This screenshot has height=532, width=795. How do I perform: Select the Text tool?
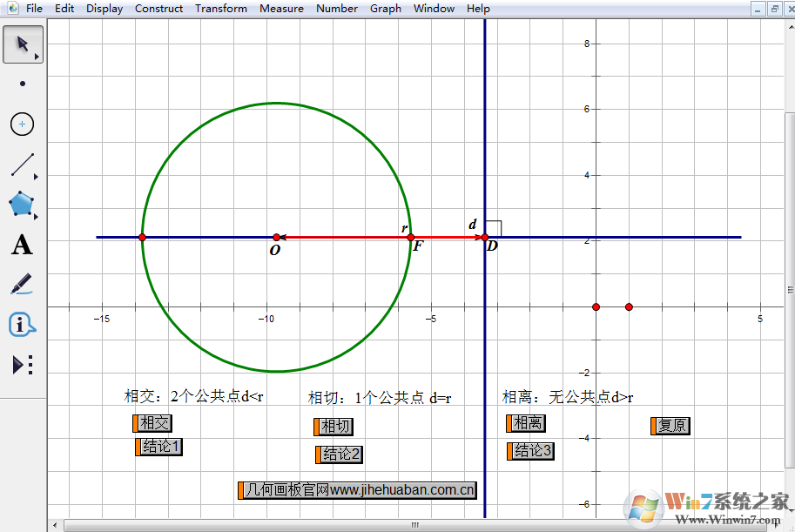pos(23,246)
